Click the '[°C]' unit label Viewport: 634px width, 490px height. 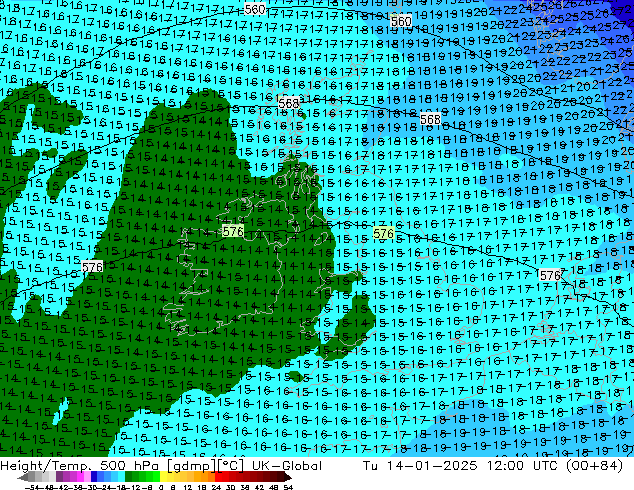[x=231, y=466]
